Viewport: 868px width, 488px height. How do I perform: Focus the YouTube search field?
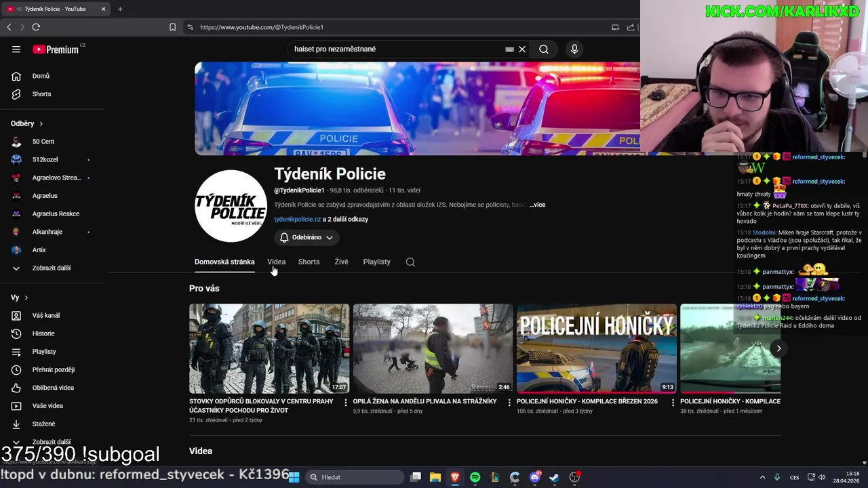397,49
